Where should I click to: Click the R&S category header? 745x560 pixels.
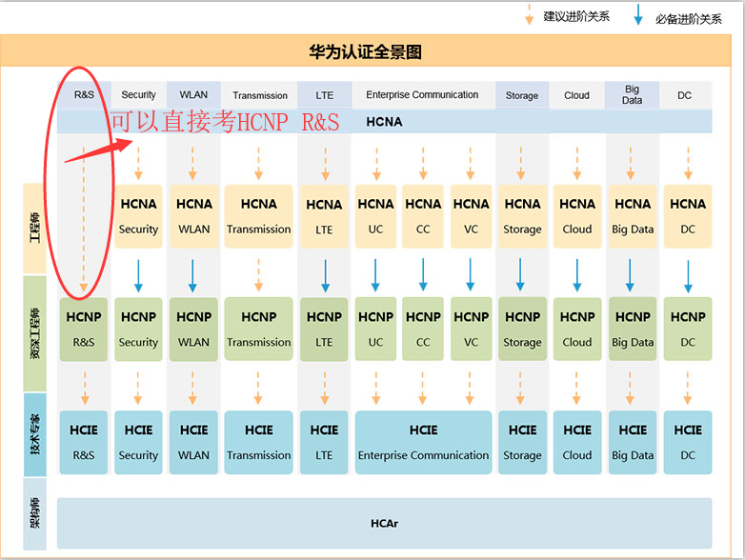[84, 95]
